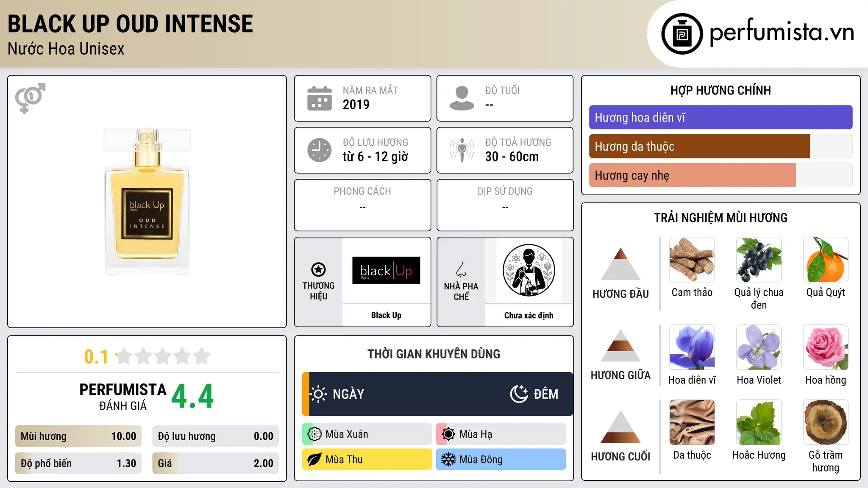Click the Mùa Đông season bar
This screenshot has height=488, width=868.
click(501, 460)
